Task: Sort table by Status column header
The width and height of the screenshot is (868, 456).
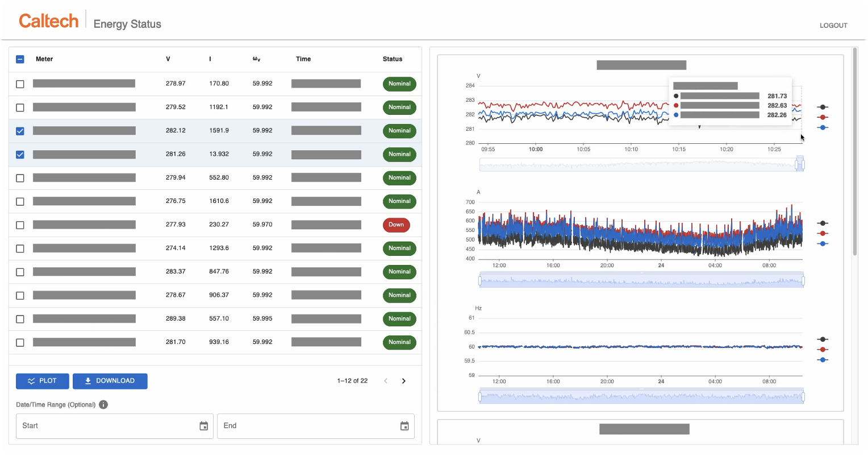Action: (x=393, y=59)
